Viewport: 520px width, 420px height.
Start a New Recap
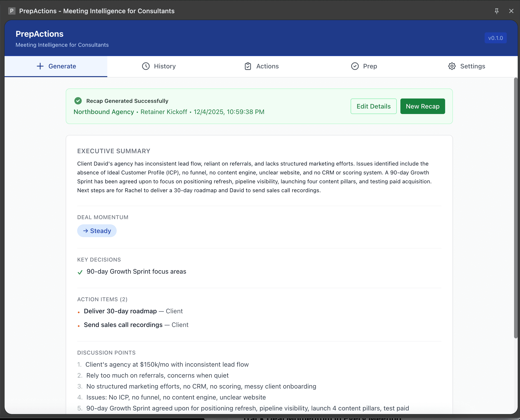pos(422,106)
